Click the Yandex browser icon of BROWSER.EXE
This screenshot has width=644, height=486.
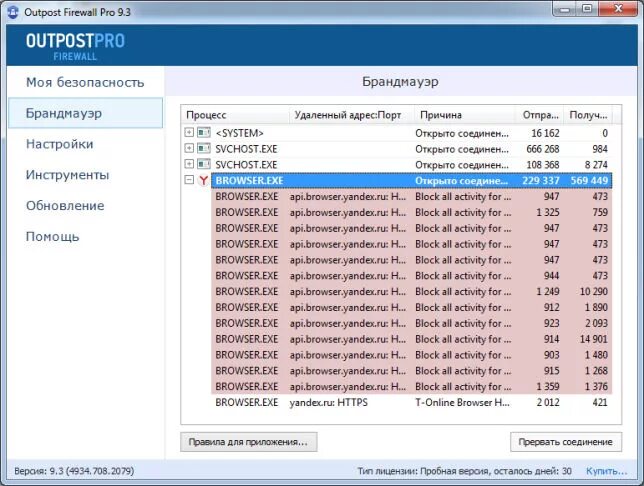point(203,180)
